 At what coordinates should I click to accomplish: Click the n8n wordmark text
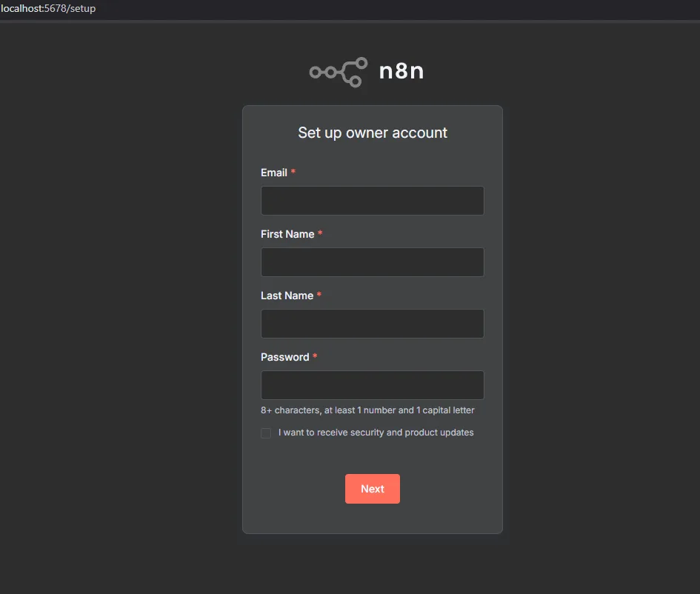pyautogui.click(x=401, y=71)
